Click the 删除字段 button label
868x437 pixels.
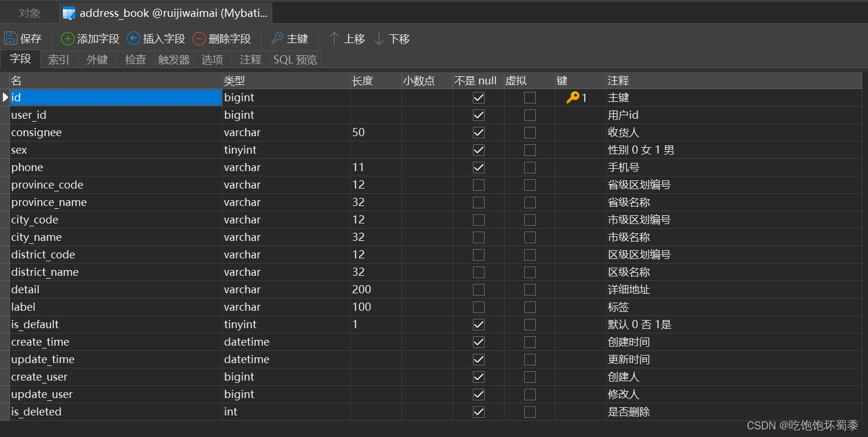230,39
